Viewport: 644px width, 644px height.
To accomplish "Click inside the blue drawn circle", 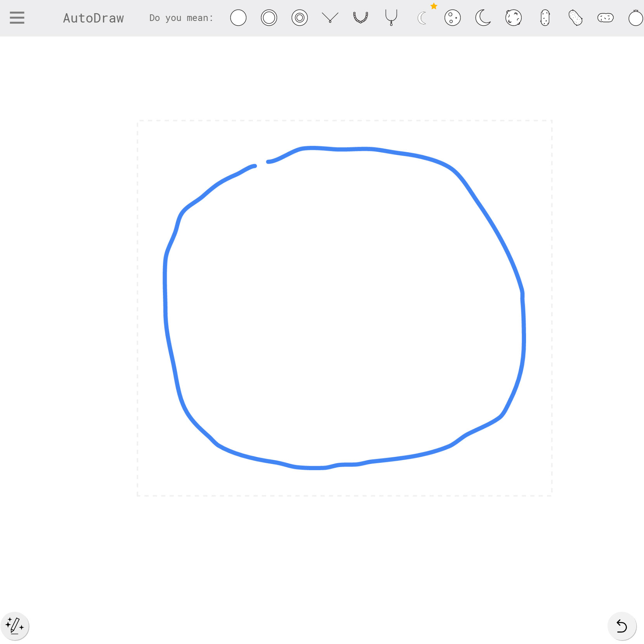I will (x=344, y=307).
